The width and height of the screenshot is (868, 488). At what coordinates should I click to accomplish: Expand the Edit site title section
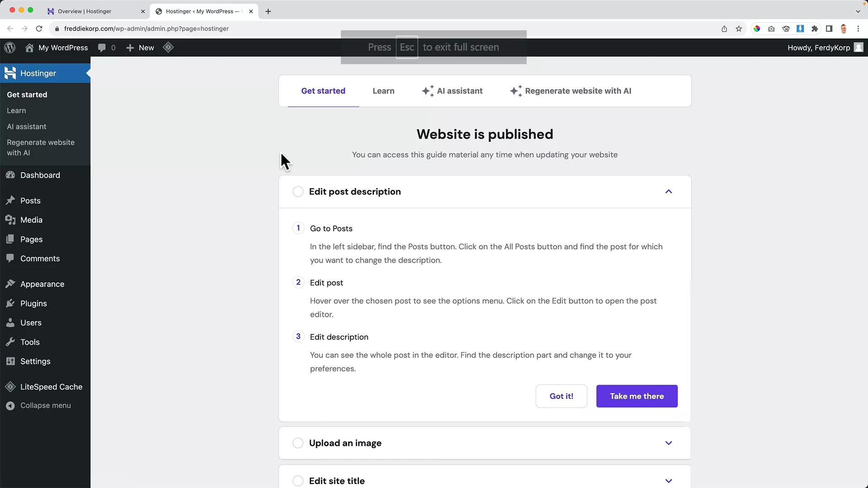(669, 481)
